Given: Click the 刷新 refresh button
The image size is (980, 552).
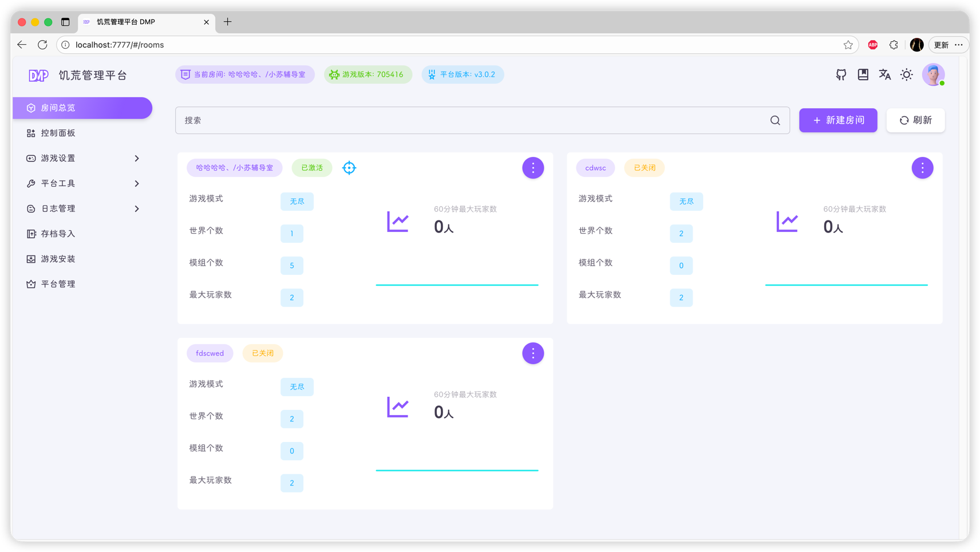Looking at the screenshot, I should tap(915, 120).
